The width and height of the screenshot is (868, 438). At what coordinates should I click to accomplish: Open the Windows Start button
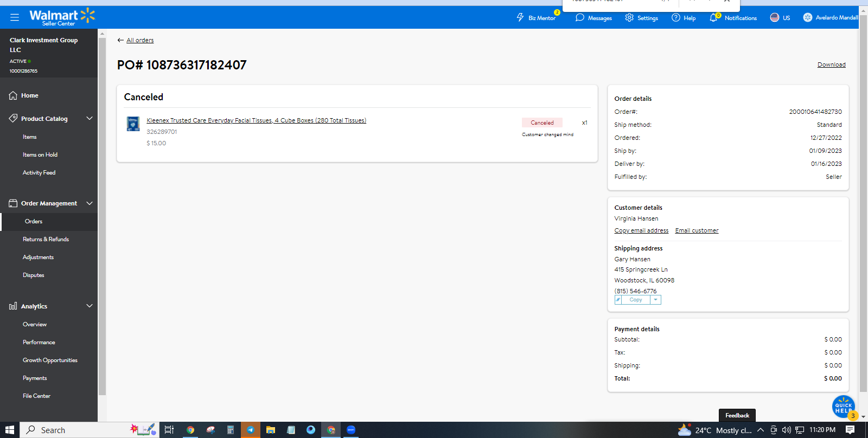pyautogui.click(x=10, y=430)
